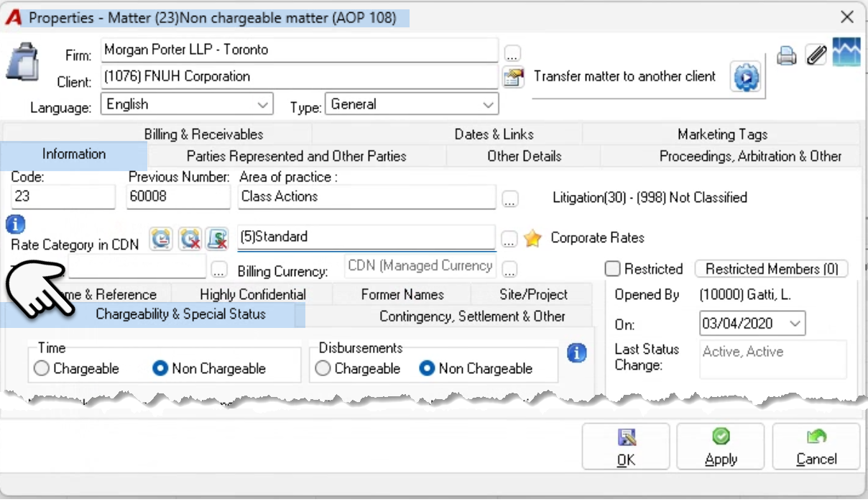This screenshot has height=502, width=868.
Task: Switch to the Other Details tab
Action: click(524, 156)
